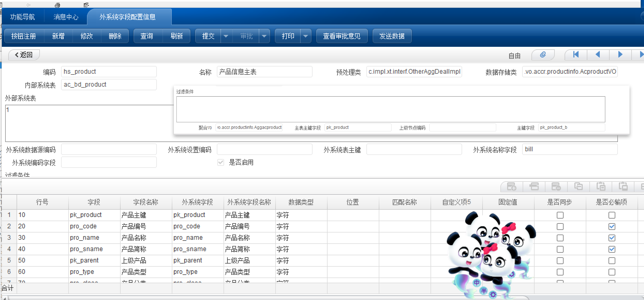Screen dimensions: 644x300
Task: Click the insert row icon above the table
Action: pos(534,186)
